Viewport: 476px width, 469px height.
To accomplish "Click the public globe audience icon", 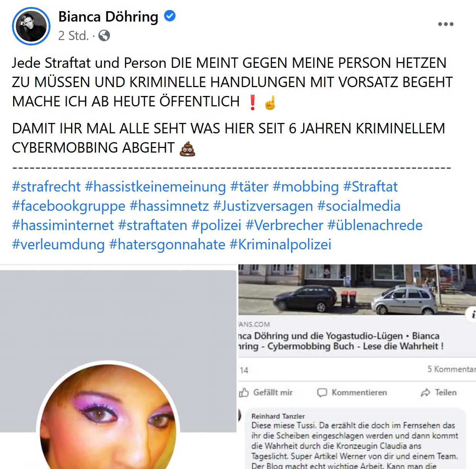I will point(104,36).
